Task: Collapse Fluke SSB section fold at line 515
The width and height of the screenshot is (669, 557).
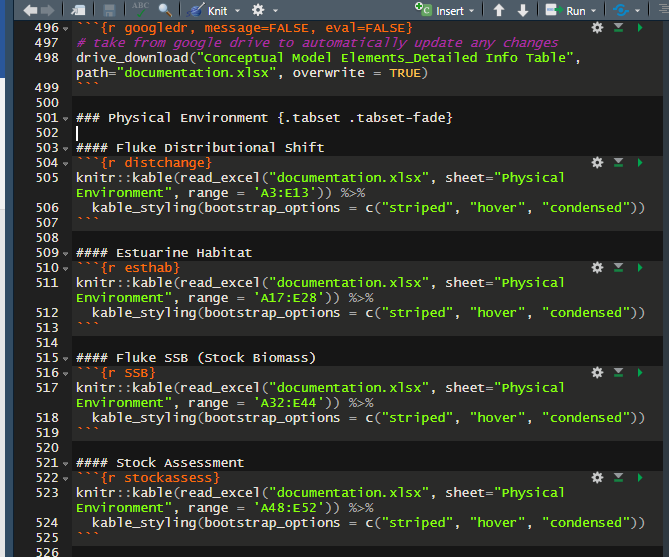Action: (65, 359)
